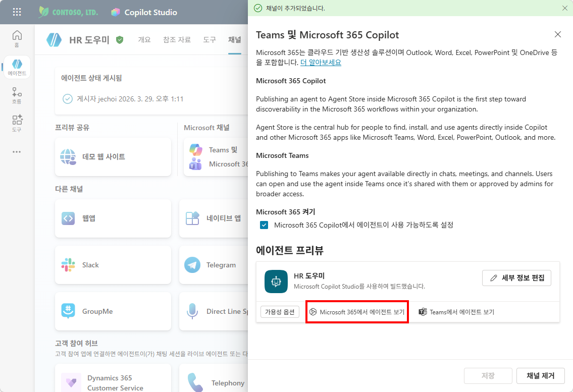Close the Teams and Microsoft 365 Copilot panel
The width and height of the screenshot is (573, 392).
(558, 34)
